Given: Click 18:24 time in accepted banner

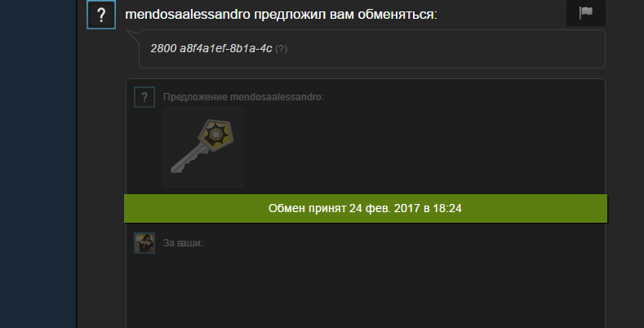Looking at the screenshot, I should point(447,209).
